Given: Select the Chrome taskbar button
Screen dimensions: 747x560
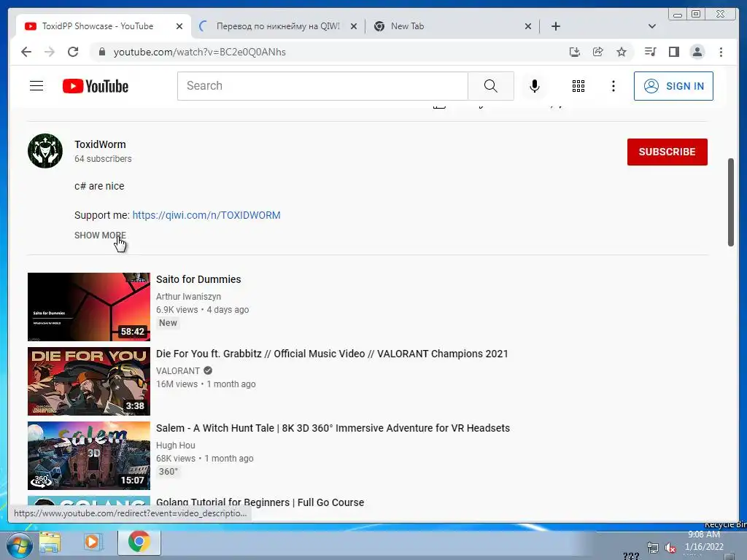Looking at the screenshot, I should click(x=139, y=542).
